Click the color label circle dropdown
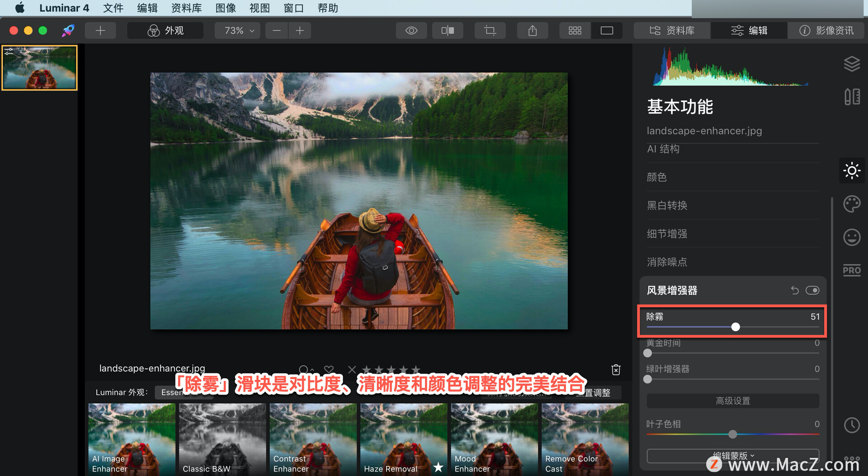Viewport: 868px width, 476px height. tap(306, 370)
